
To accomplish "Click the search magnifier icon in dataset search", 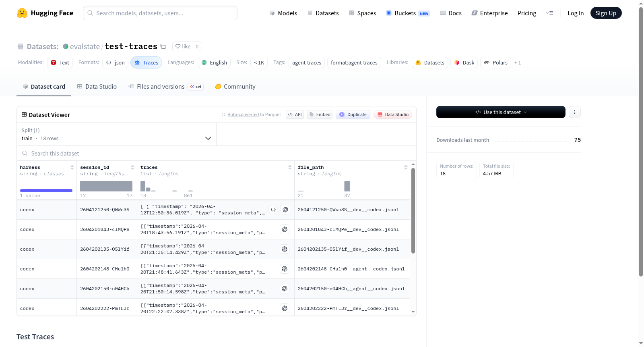I will [x=25, y=153].
